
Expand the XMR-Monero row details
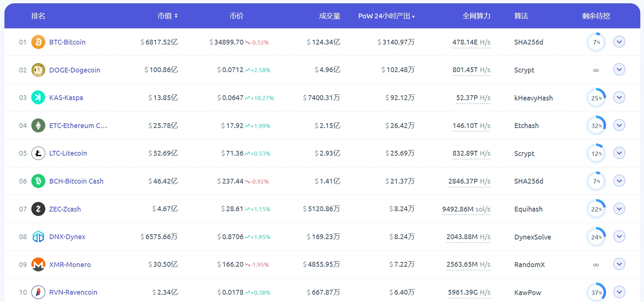point(619,264)
